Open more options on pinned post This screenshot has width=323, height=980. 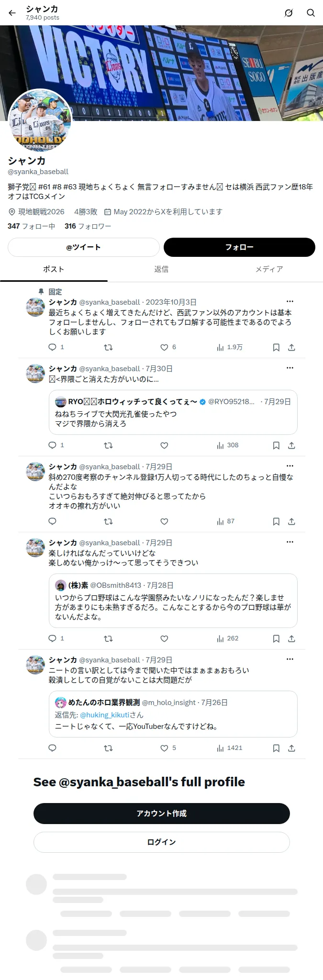coord(290,301)
